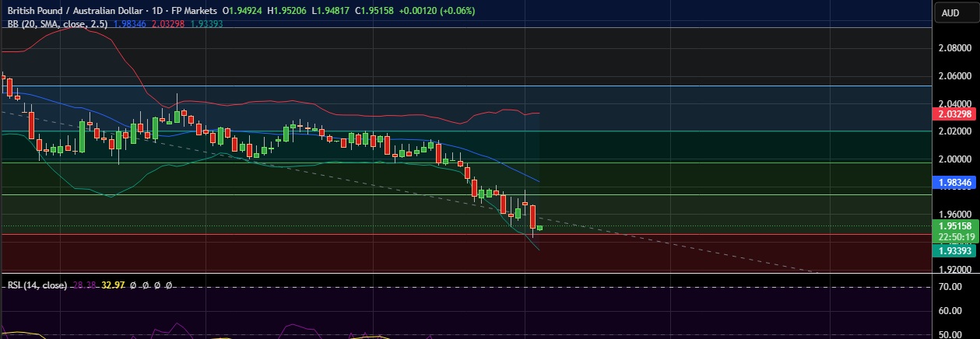Click the 2.08000 price axis label
Image resolution: width=980 pixels, height=339 pixels.
[x=956, y=48]
